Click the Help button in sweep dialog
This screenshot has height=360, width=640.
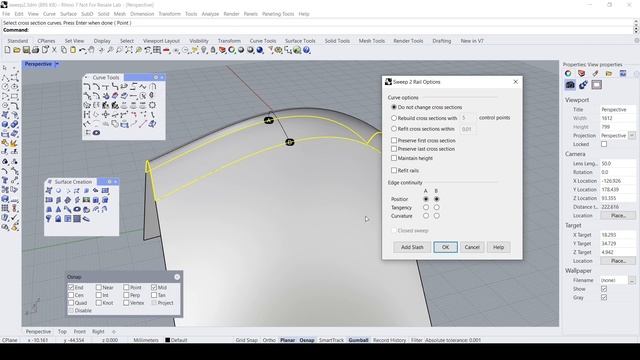tap(498, 247)
